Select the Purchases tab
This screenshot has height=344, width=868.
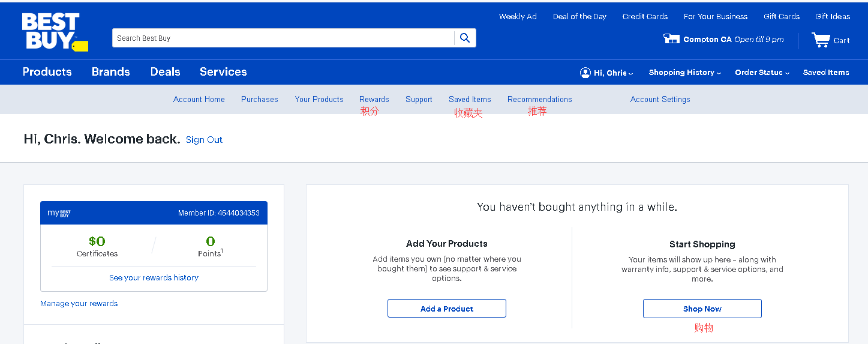[x=259, y=100]
